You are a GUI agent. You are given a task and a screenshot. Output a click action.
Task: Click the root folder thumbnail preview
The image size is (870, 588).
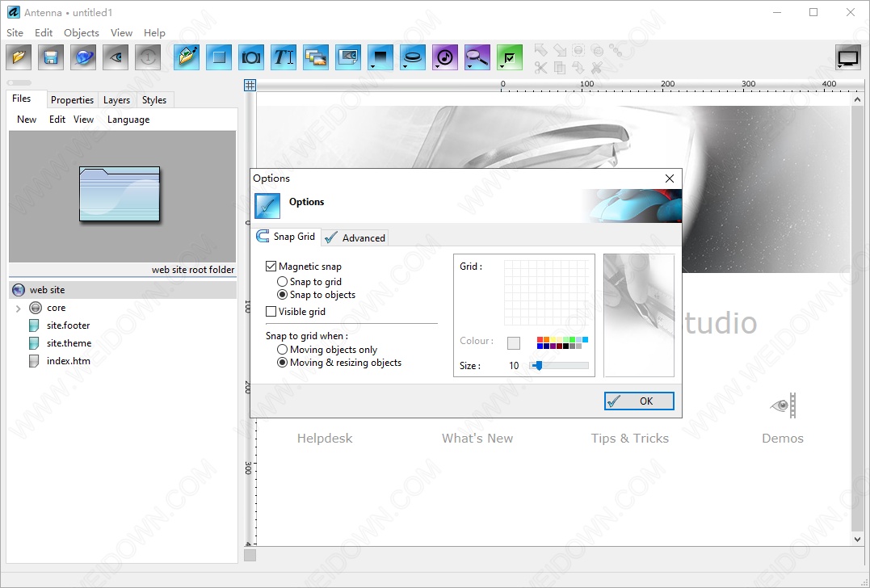120,194
